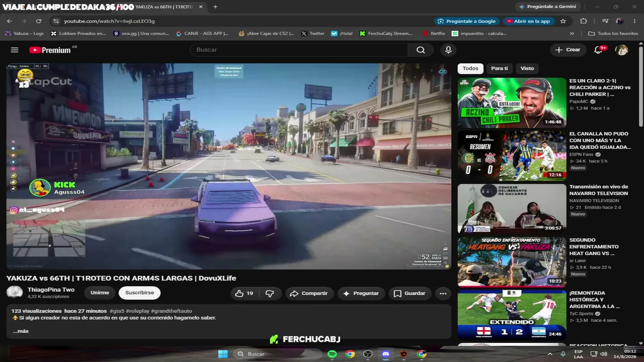This screenshot has height=362, width=644.
Task: Click the Unirme button
Action: click(100, 293)
